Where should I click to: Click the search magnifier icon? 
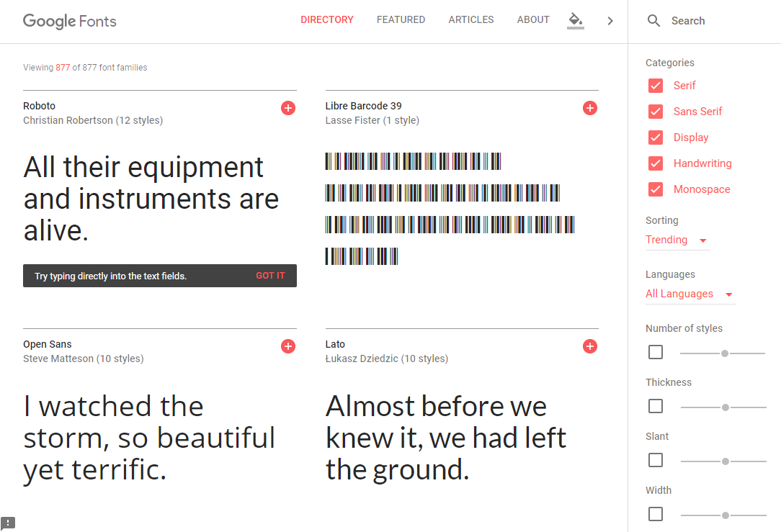tap(653, 21)
